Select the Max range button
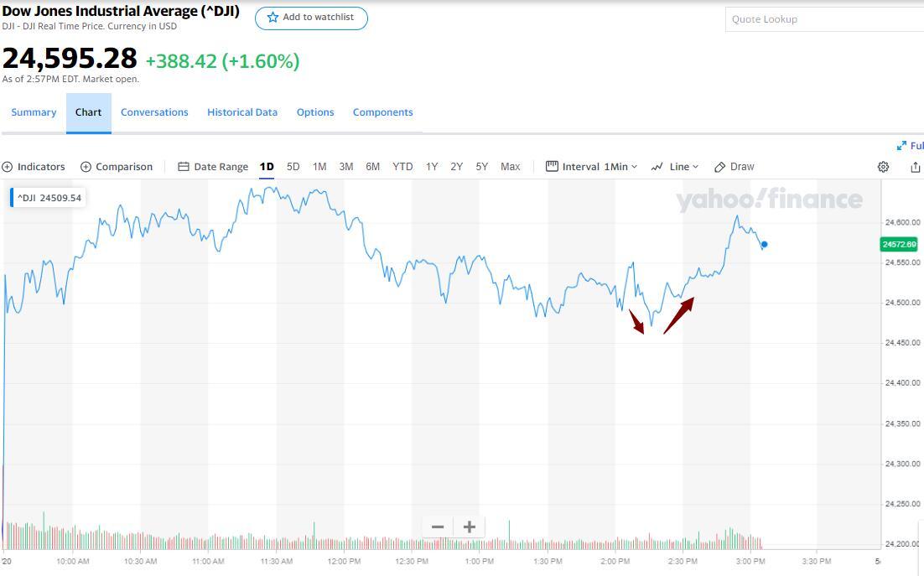Viewport: 924px width, 576px height. [510, 167]
